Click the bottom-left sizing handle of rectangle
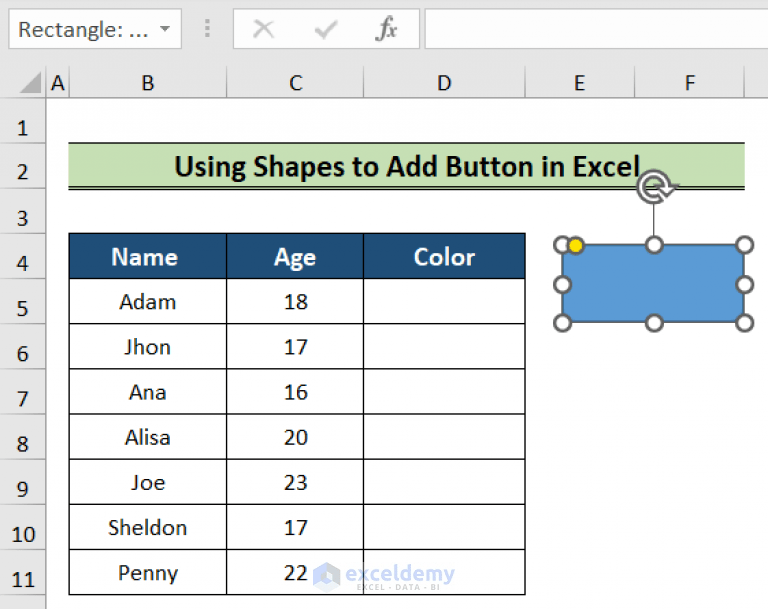This screenshot has height=609, width=768. point(562,323)
